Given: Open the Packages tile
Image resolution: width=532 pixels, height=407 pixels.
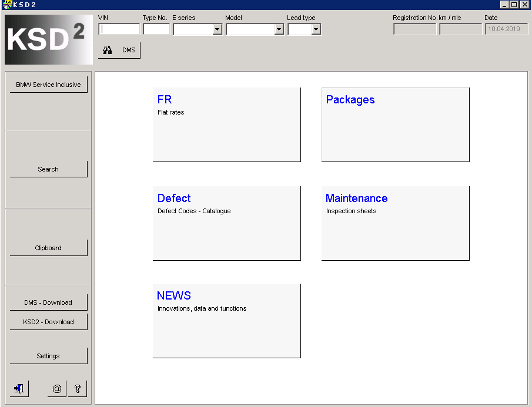Looking at the screenshot, I should [x=395, y=125].
